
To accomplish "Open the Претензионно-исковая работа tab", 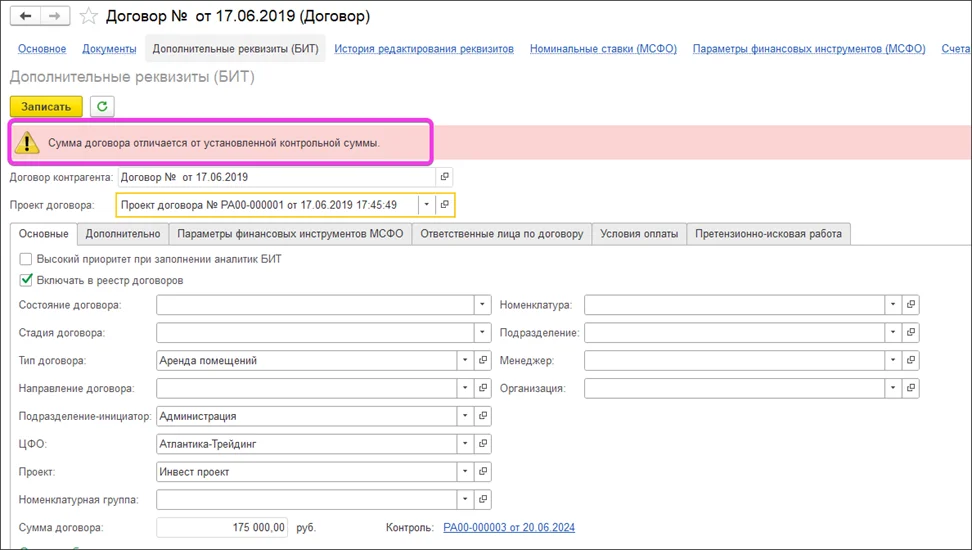I will coord(768,234).
